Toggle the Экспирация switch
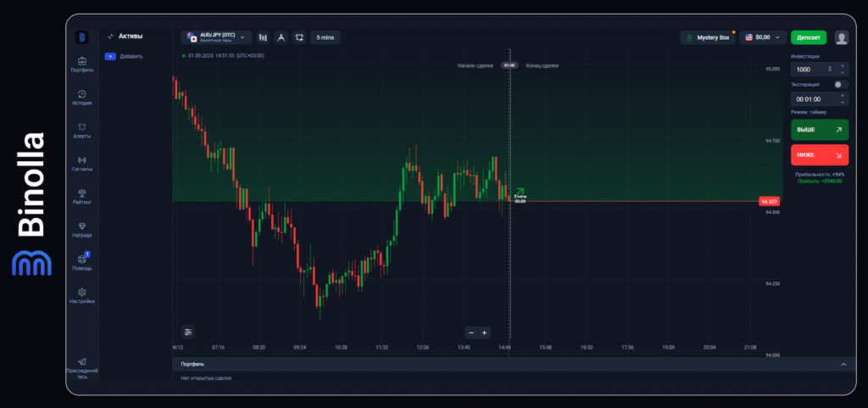Image resolution: width=868 pixels, height=408 pixels. click(x=840, y=85)
